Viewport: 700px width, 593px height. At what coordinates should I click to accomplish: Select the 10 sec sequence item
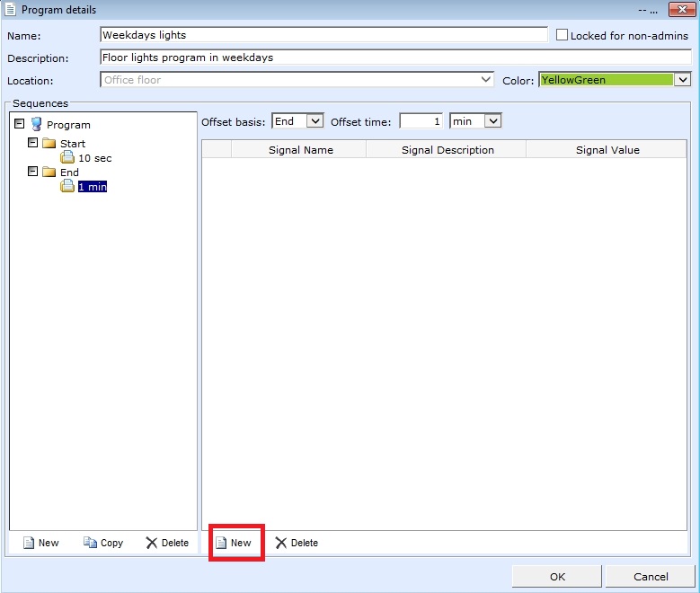94,158
